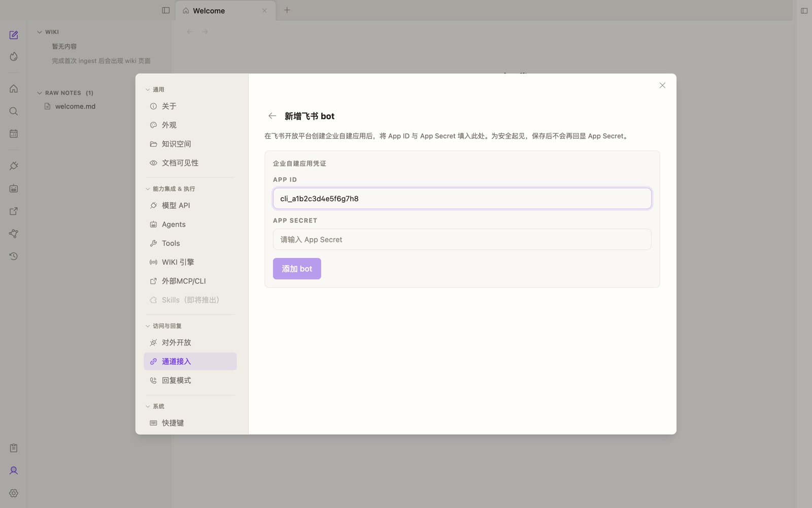Click the external link icon in left rail
This screenshot has height=508, width=812.
pos(14,211)
